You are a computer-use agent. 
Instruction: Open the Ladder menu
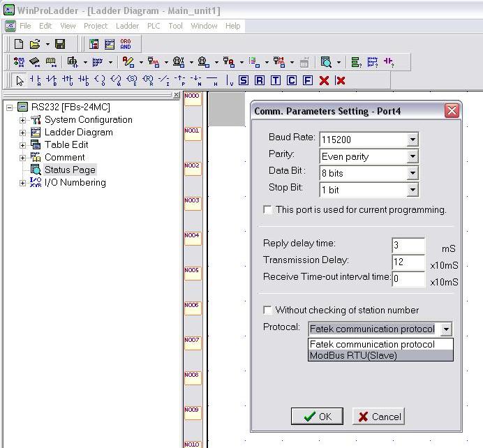pos(127,26)
